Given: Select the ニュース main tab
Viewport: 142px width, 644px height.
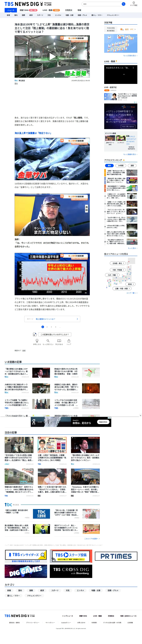Looking at the screenshot, I should [x=11, y=10].
